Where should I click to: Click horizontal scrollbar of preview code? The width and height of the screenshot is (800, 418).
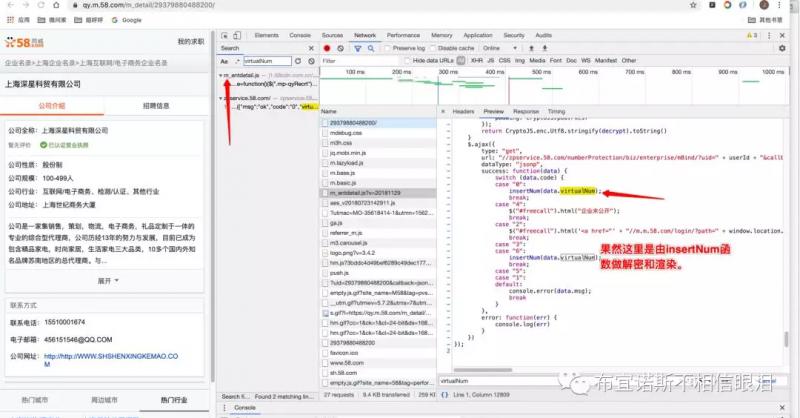click(x=483, y=370)
